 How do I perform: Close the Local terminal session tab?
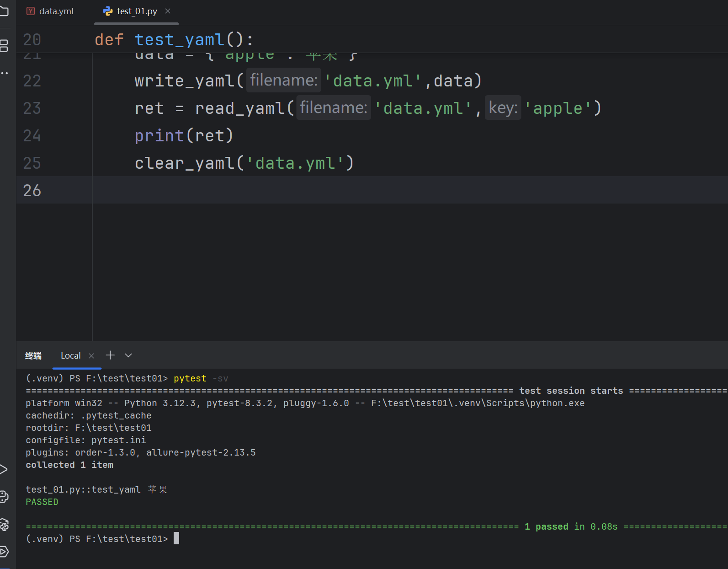[91, 356]
